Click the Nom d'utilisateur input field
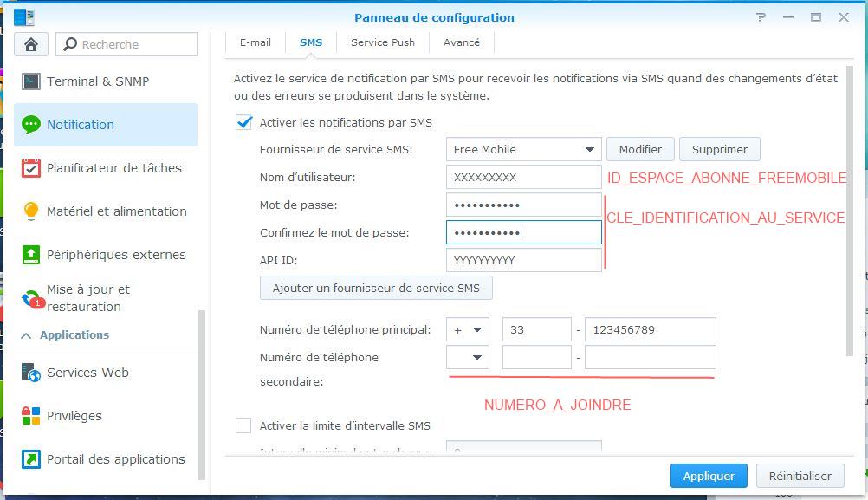Viewport: 868px width, 500px height. [523, 177]
